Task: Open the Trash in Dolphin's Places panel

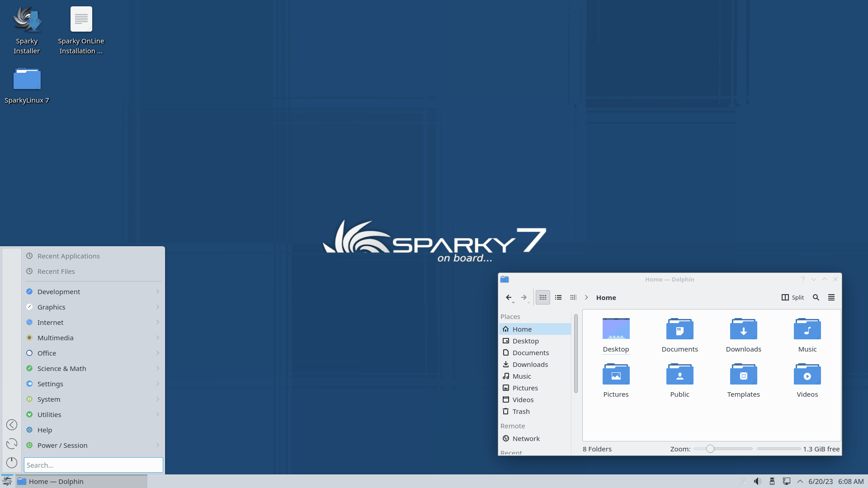Action: pos(521,411)
